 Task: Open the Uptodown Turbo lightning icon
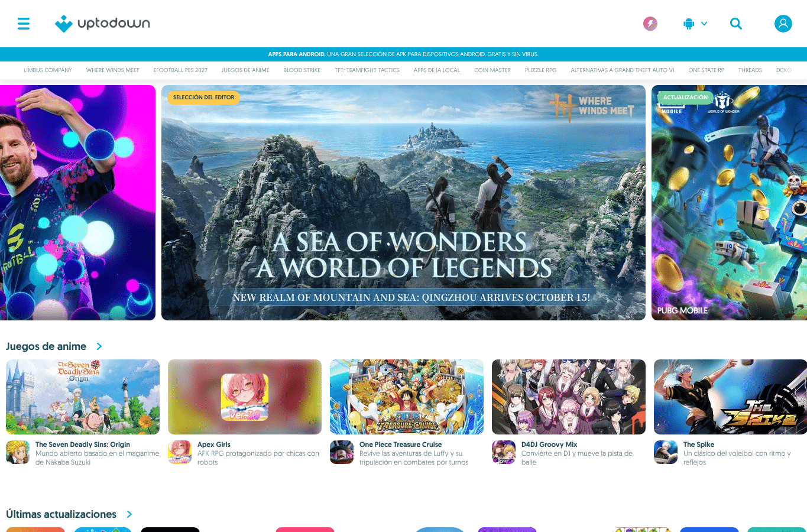pos(650,24)
